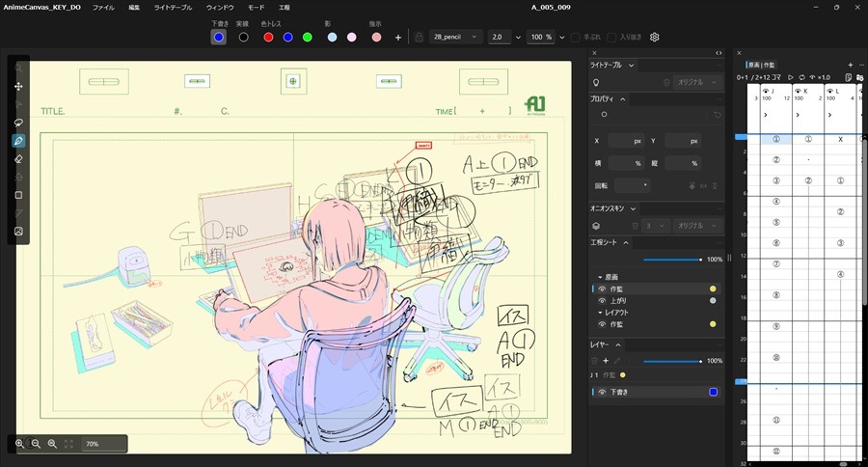Click the X position input field

(x=626, y=141)
